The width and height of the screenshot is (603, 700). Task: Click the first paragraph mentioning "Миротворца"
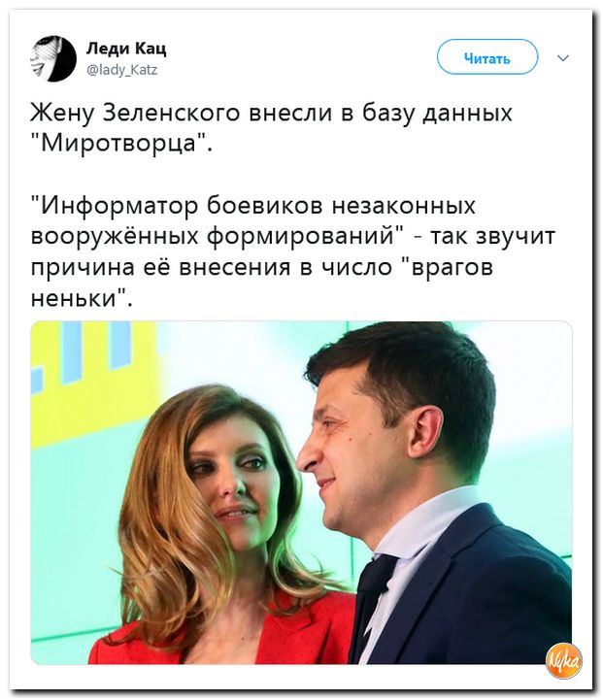coord(271,128)
